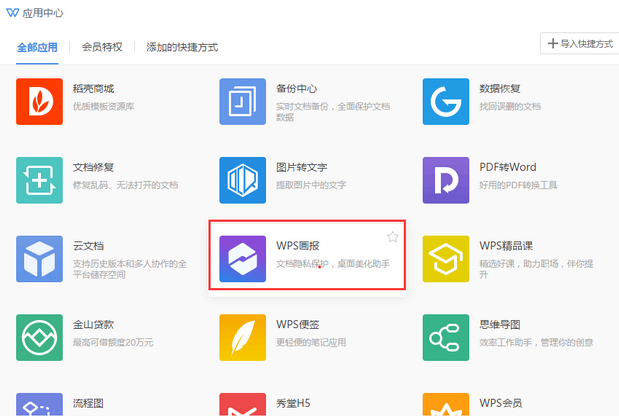This screenshot has width=619, height=416.
Task: Click the 流程图 title text
Action: tap(88, 403)
